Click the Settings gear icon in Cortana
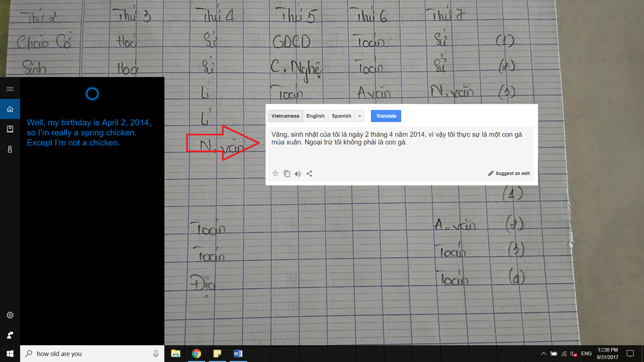 tap(10, 315)
